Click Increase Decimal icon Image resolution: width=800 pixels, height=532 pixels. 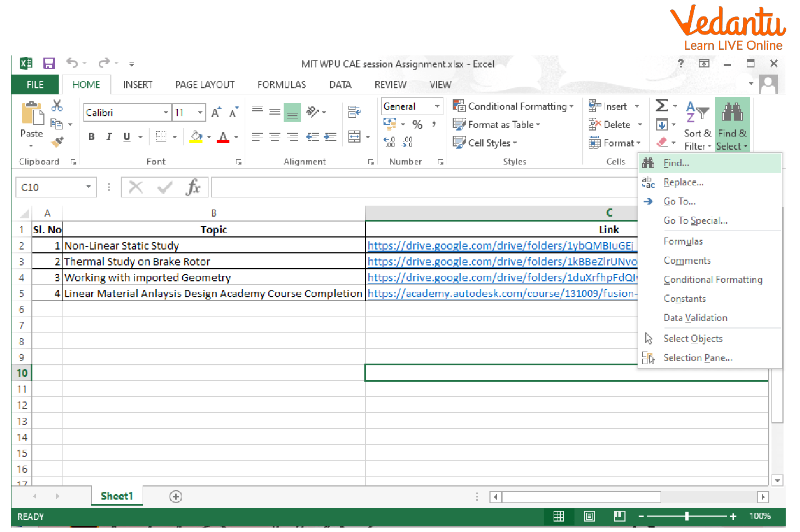(389, 142)
